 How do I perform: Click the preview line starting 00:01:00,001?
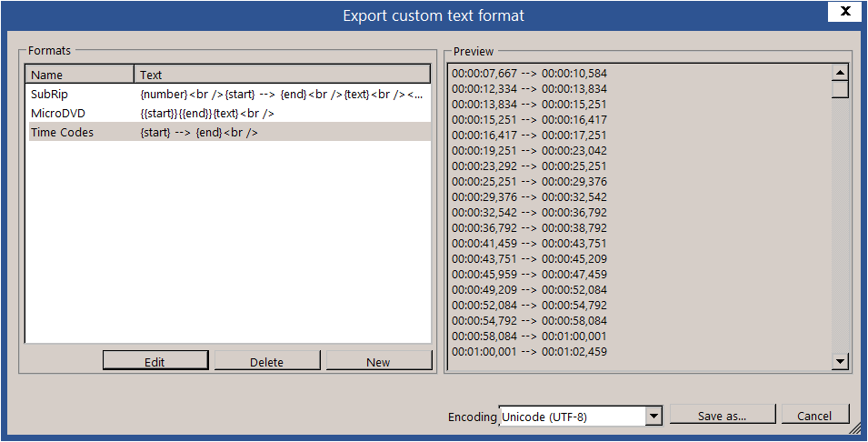click(x=529, y=352)
